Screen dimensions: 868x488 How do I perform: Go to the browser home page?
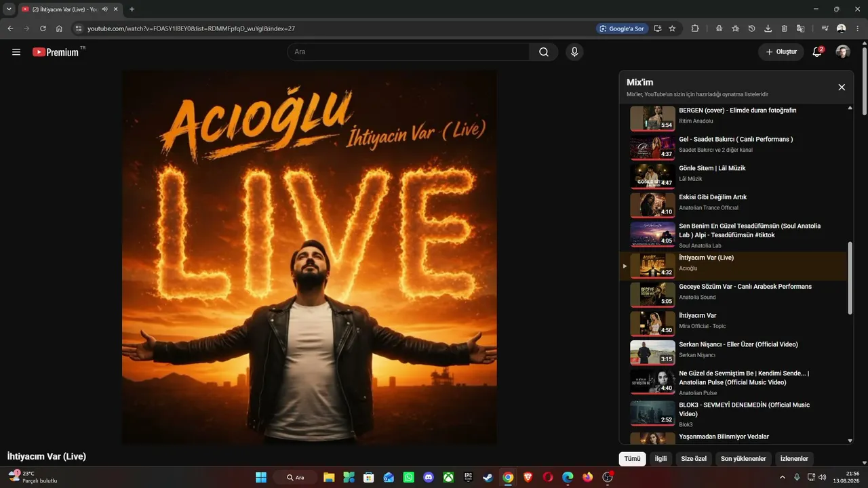[x=60, y=28]
